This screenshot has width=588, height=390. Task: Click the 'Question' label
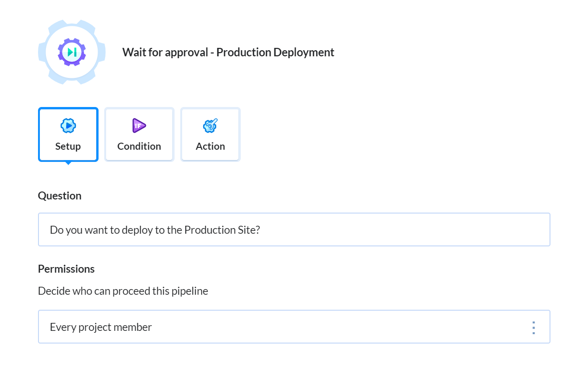coord(60,196)
